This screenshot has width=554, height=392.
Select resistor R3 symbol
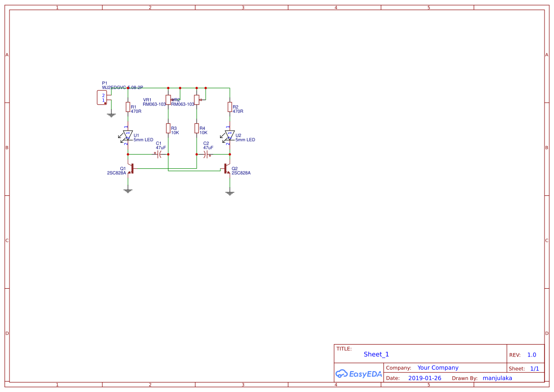click(x=168, y=128)
